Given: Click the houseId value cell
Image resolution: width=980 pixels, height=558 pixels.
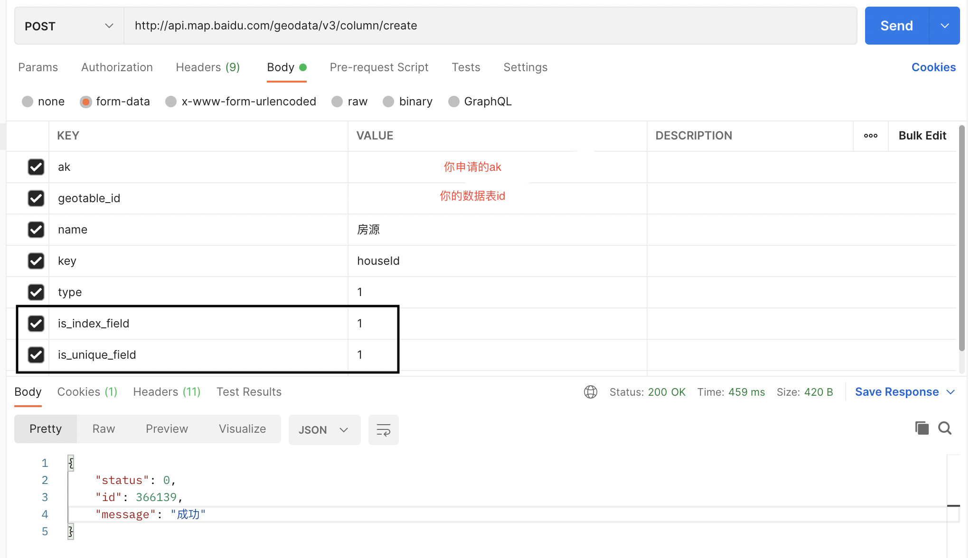Looking at the screenshot, I should tap(497, 261).
